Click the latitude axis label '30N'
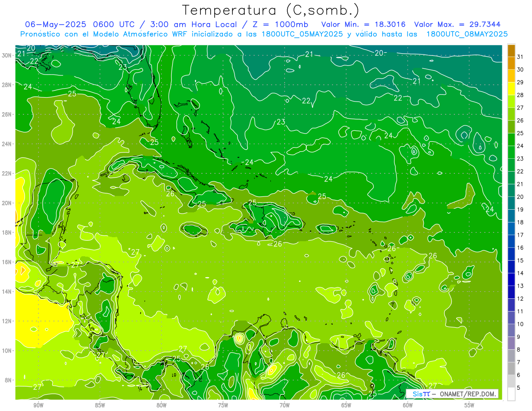Viewport: 532px width, 411px height. click(6, 55)
